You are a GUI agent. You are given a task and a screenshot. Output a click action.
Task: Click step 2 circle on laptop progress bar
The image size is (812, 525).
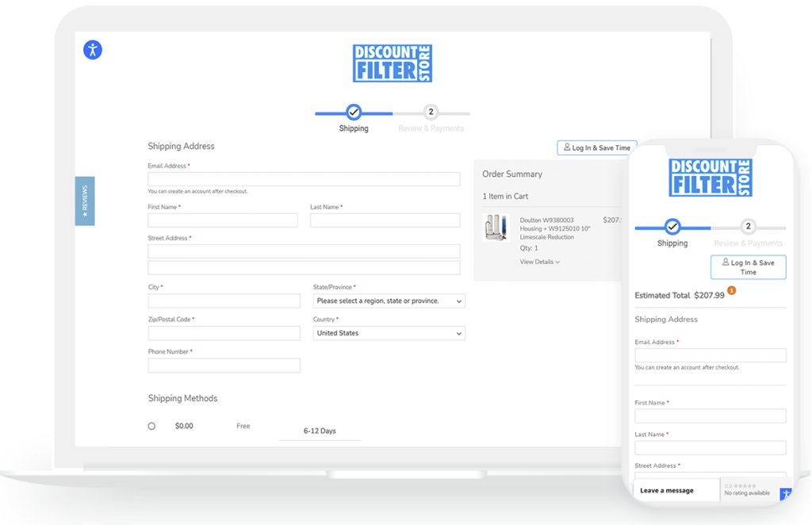coord(431,113)
